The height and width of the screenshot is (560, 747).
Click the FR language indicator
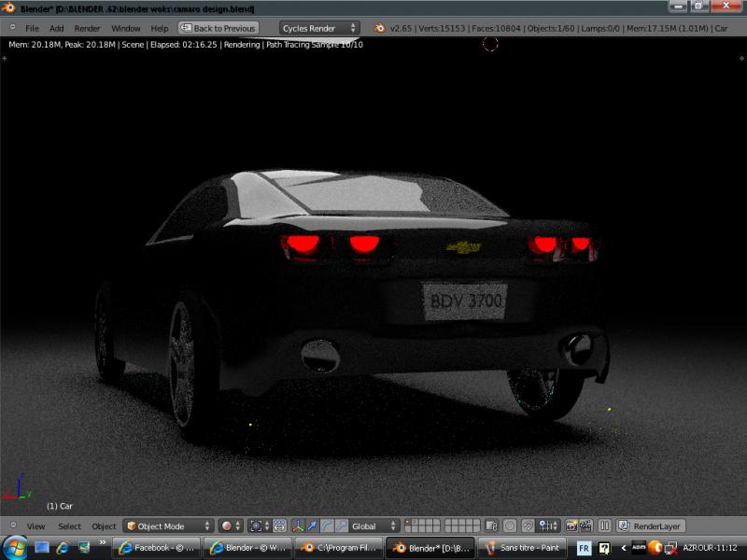tap(584, 548)
